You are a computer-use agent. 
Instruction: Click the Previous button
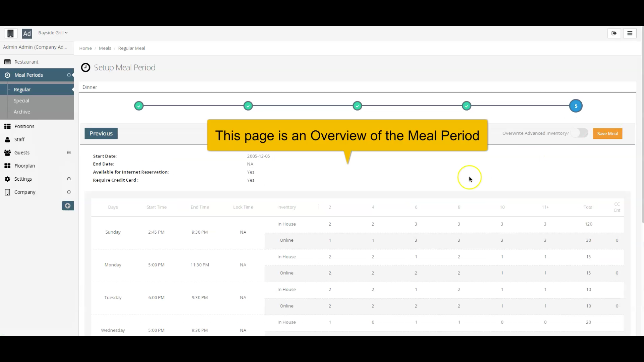click(101, 133)
